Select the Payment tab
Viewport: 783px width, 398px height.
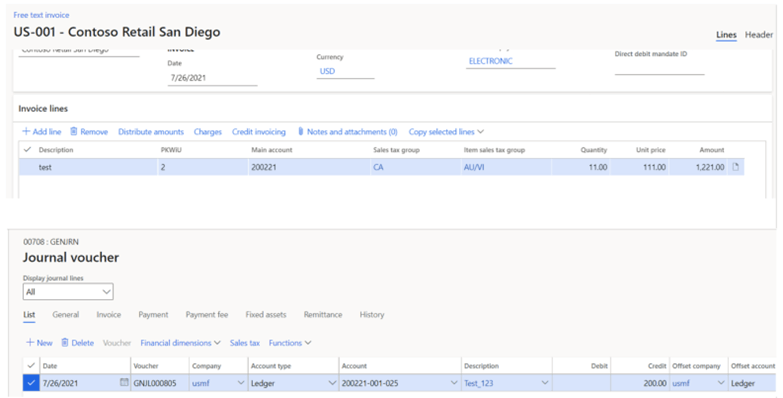coord(153,315)
